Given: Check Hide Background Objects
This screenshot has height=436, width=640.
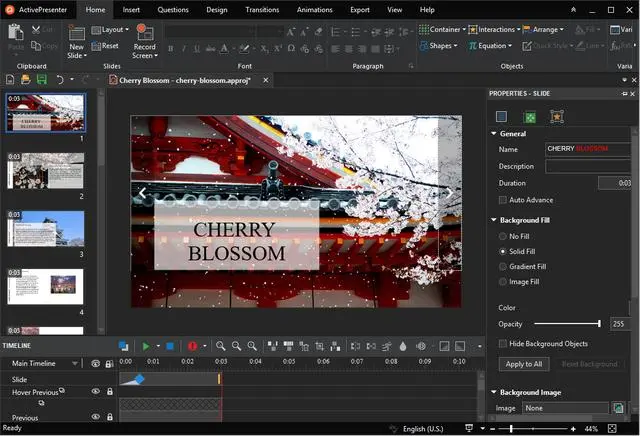Looking at the screenshot, I should [x=503, y=344].
